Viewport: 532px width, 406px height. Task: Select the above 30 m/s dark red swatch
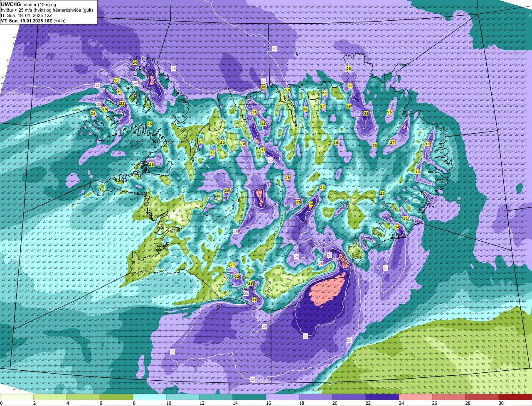pyautogui.click(x=515, y=397)
